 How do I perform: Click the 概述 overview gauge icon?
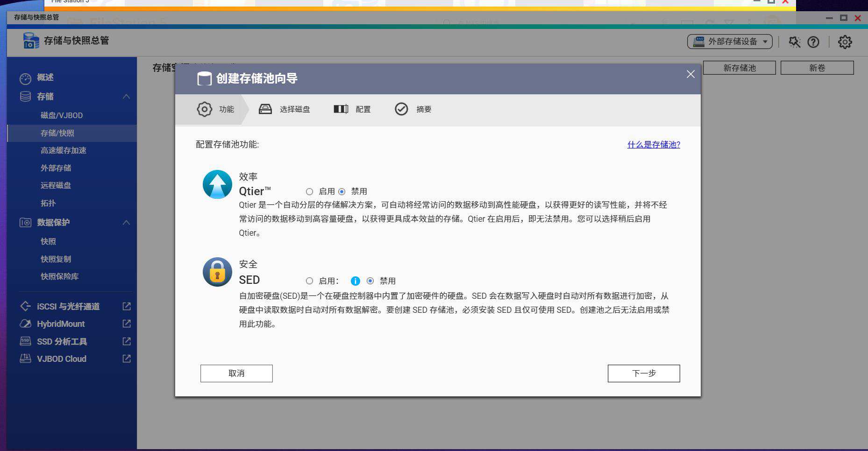tap(25, 78)
